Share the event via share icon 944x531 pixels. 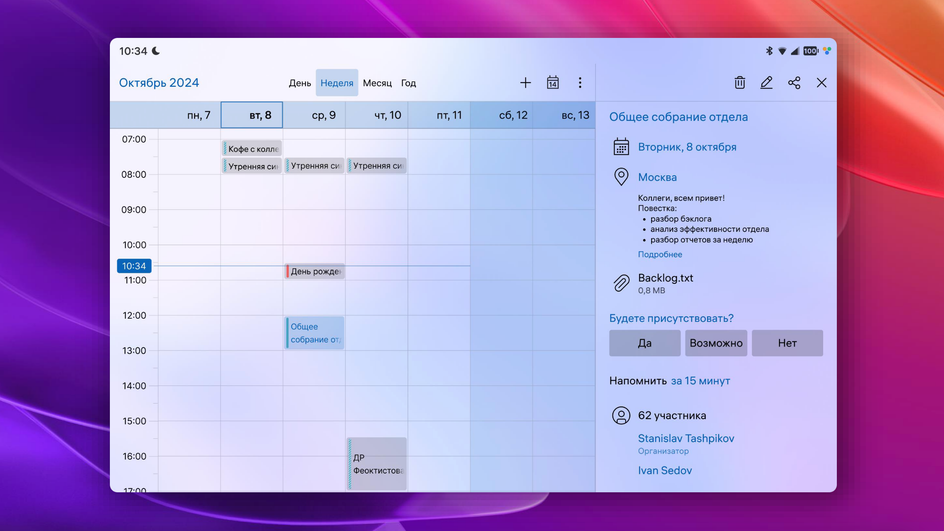(794, 82)
